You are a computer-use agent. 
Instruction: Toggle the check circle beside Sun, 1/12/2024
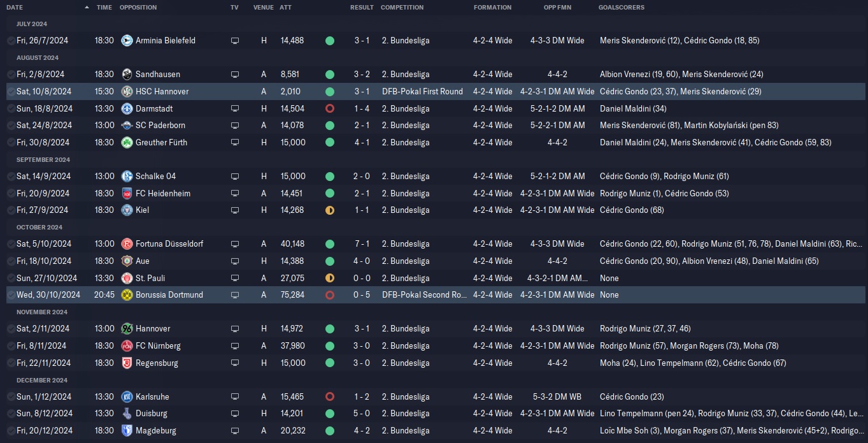coord(11,397)
